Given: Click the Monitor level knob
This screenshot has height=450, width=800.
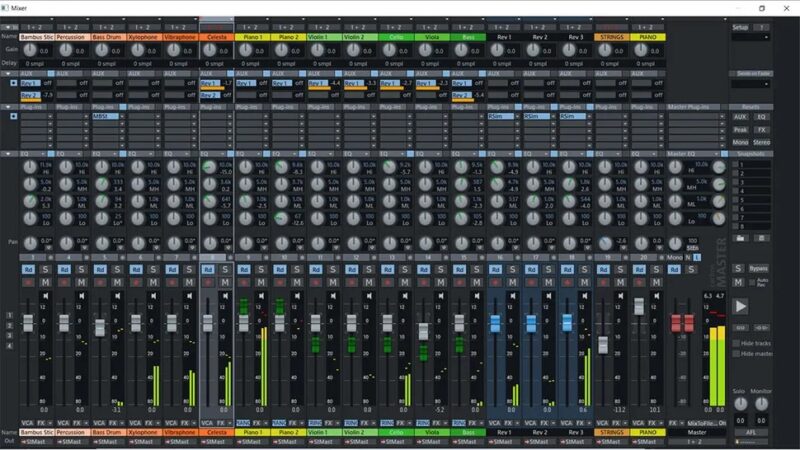Looking at the screenshot, I should 761,404.
